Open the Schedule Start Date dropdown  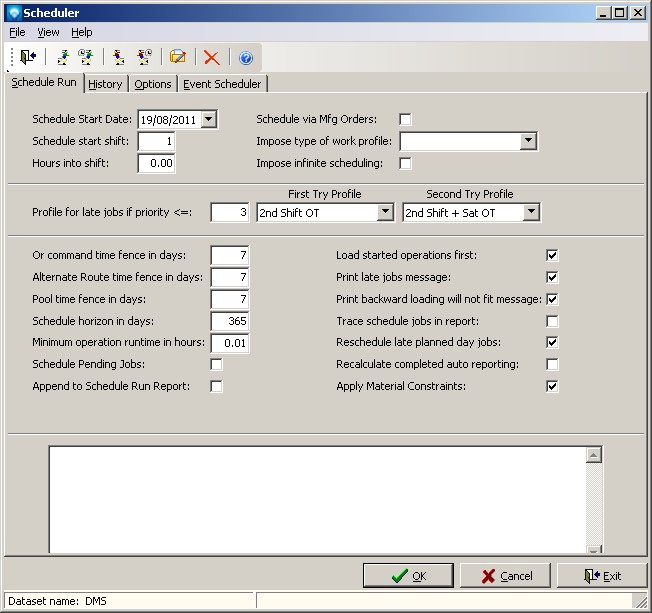click(x=208, y=120)
